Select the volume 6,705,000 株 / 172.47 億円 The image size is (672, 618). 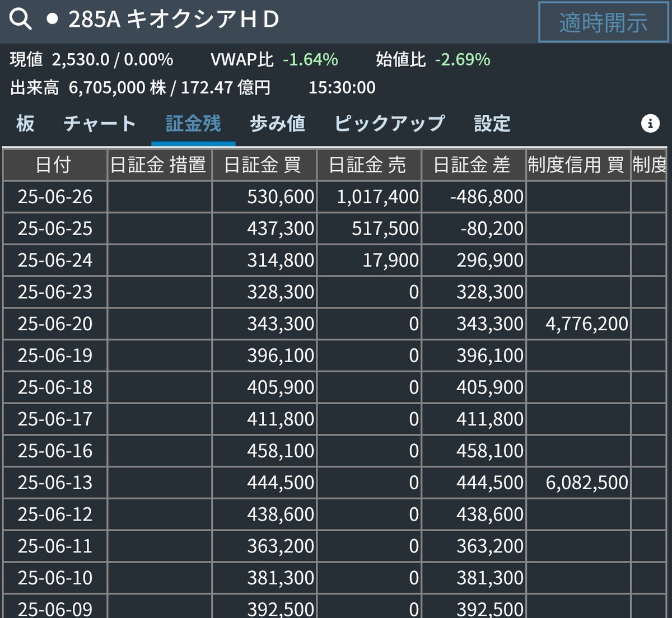(x=170, y=87)
